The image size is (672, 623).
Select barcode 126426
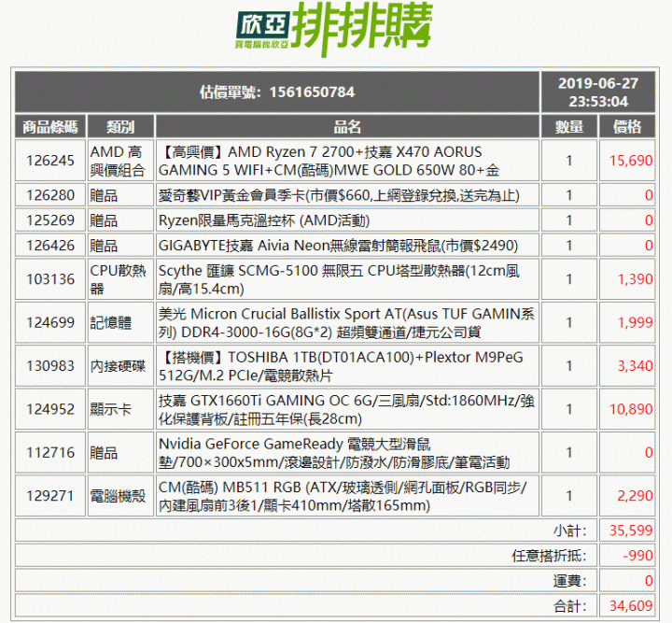[x=50, y=246]
